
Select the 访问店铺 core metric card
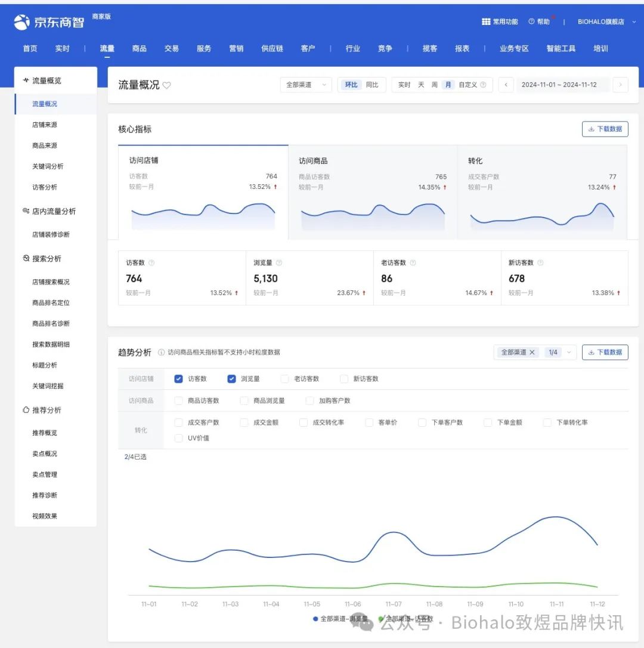(203, 192)
